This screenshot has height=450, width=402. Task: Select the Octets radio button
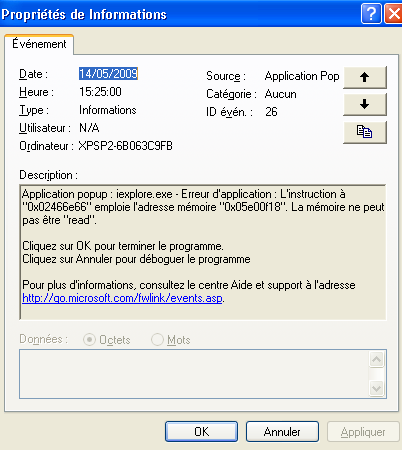click(89, 340)
